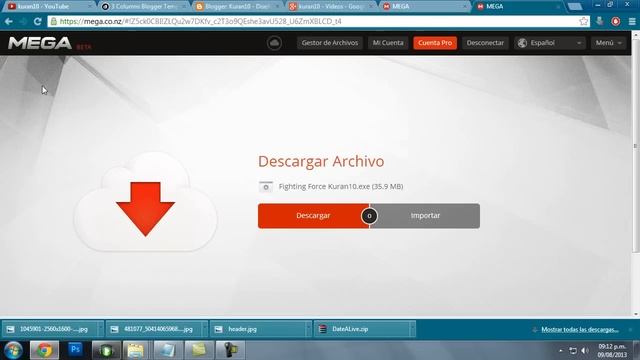This screenshot has width=640, height=360.
Task: Click the volume speaker icon in the tray
Action: (585, 351)
